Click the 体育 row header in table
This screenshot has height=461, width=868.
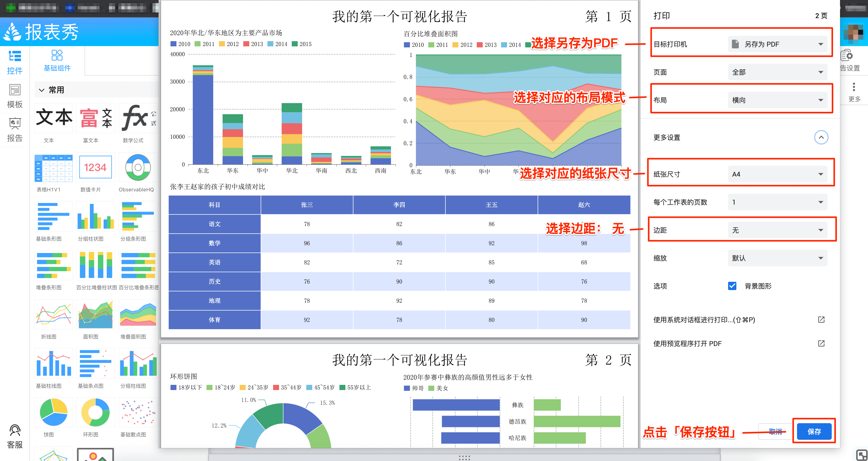point(214,320)
